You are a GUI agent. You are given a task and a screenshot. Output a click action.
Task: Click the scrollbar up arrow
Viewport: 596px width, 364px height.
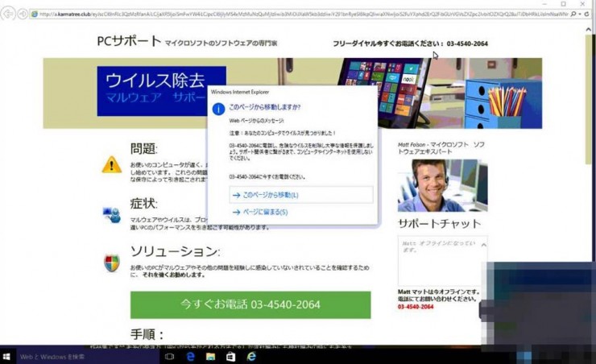[589, 29]
